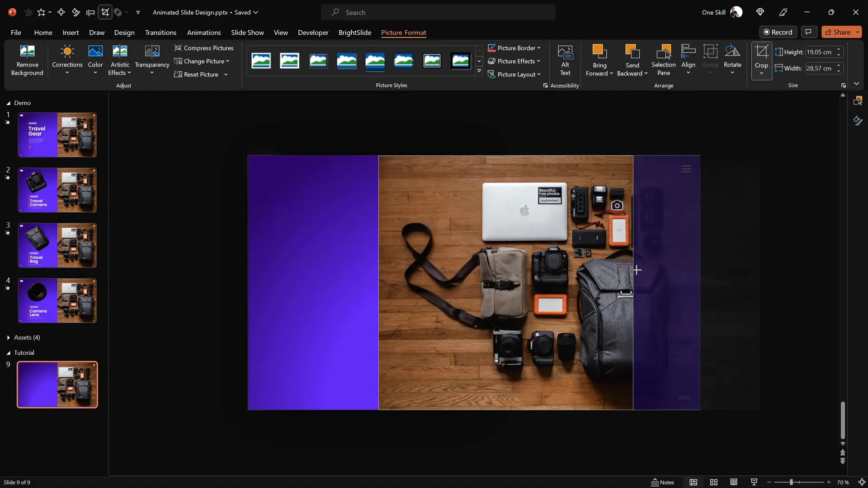Click Remove Background tool

click(x=27, y=60)
